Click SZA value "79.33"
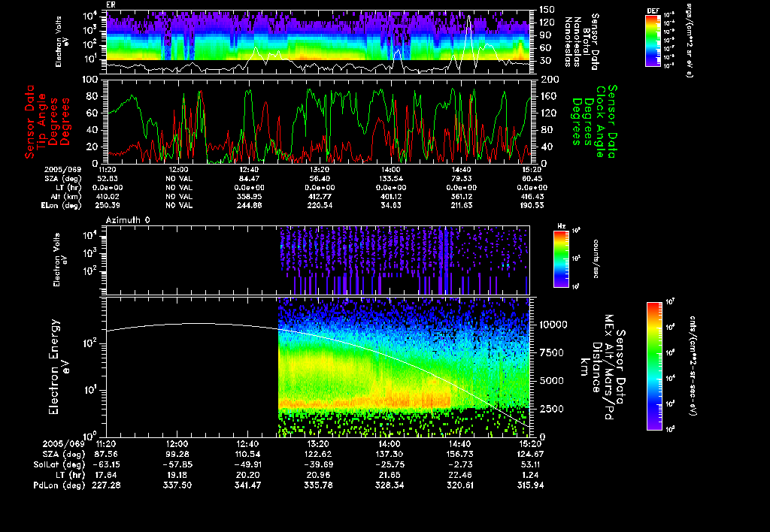 click(462, 179)
